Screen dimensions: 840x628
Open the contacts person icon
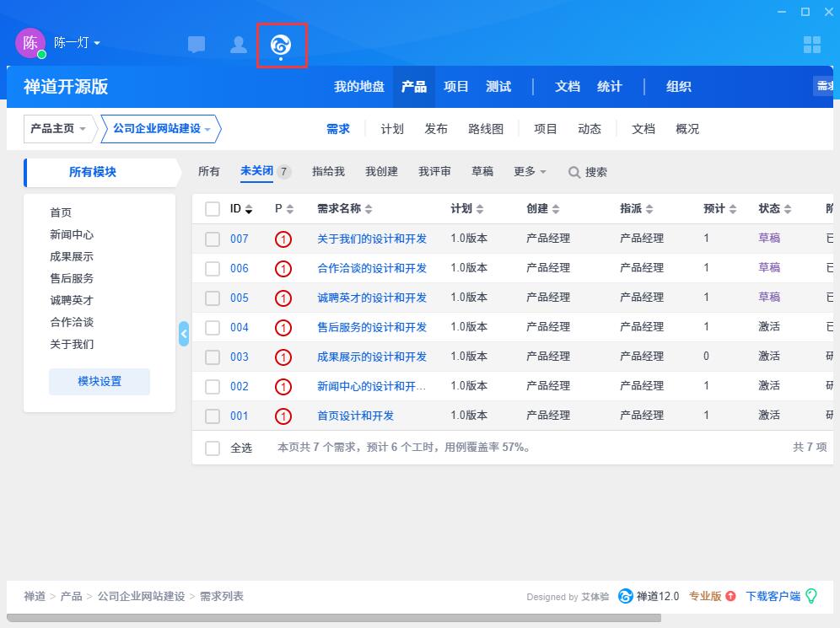(x=239, y=45)
